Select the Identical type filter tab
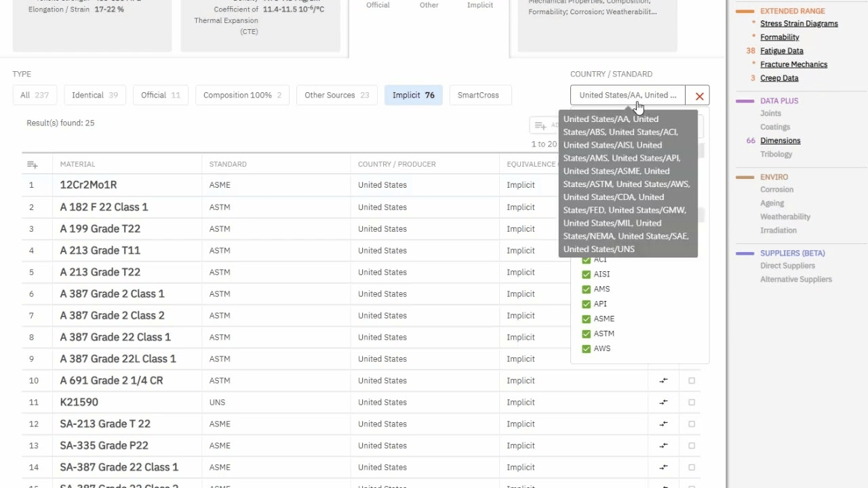 click(x=94, y=96)
